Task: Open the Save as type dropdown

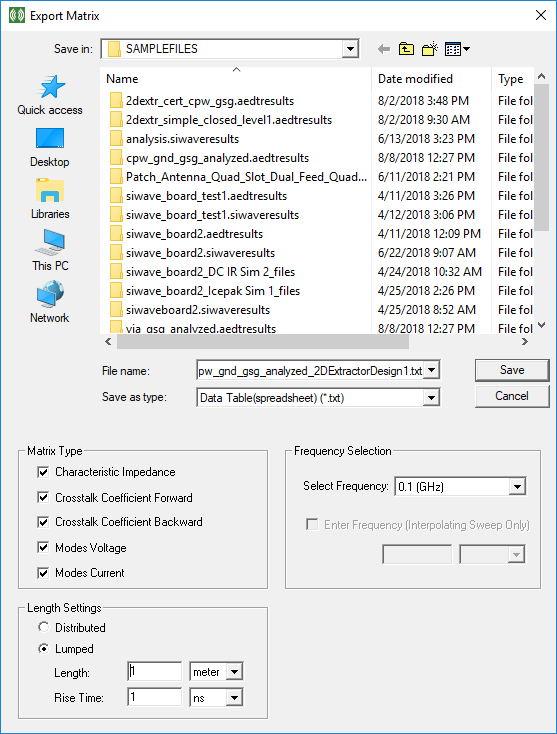Action: [431, 398]
